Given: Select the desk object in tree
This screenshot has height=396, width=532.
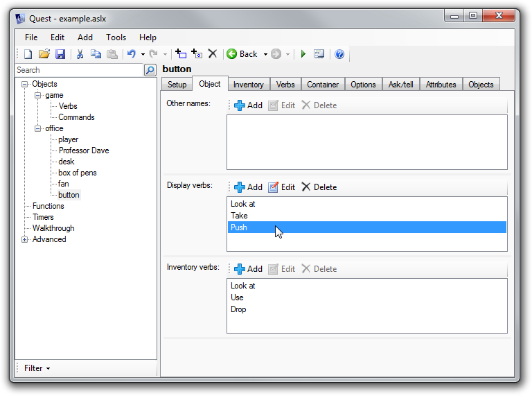Looking at the screenshot, I should pyautogui.click(x=66, y=162).
